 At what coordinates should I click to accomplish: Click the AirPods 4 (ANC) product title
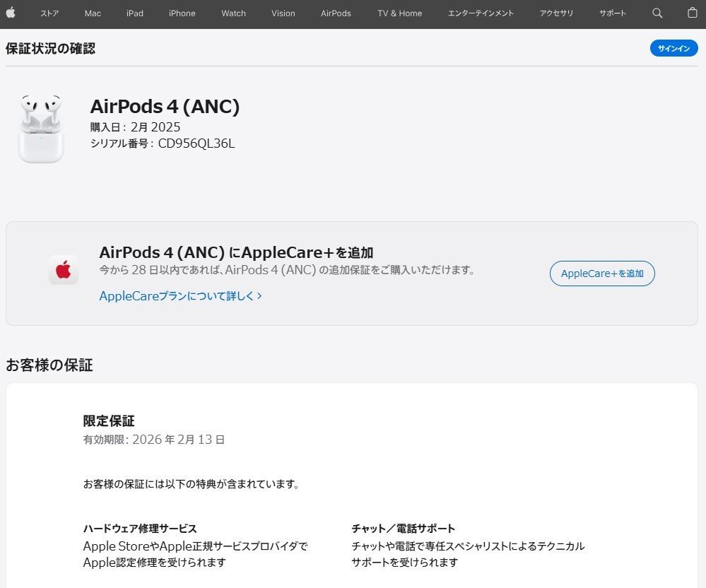click(x=165, y=107)
